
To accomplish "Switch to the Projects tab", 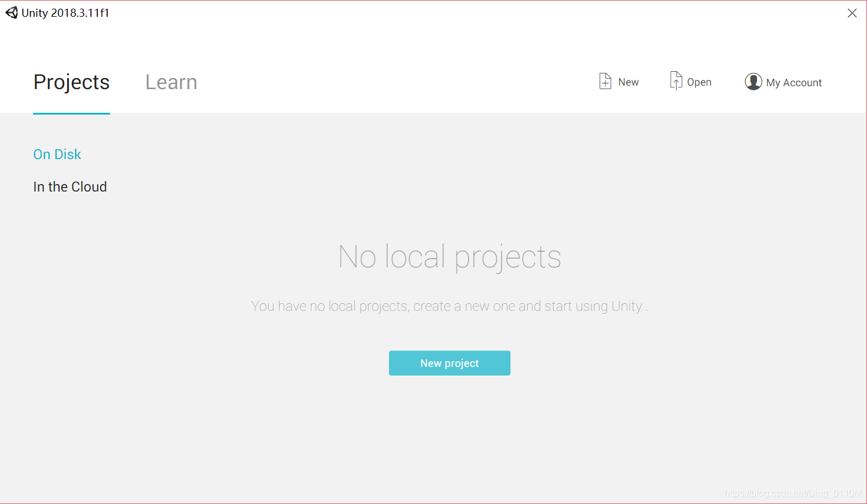I will pos(71,82).
